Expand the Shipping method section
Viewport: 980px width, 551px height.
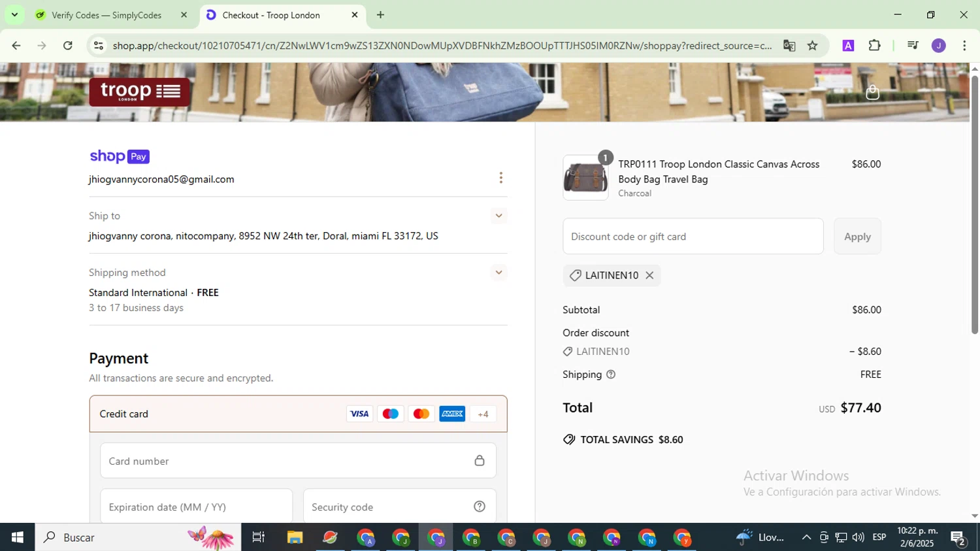498,273
